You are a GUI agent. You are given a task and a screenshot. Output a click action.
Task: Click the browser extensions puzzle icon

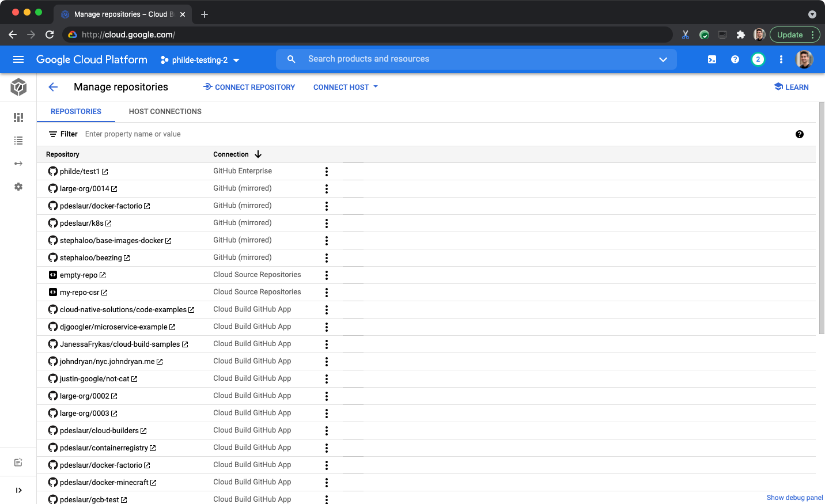(x=741, y=35)
